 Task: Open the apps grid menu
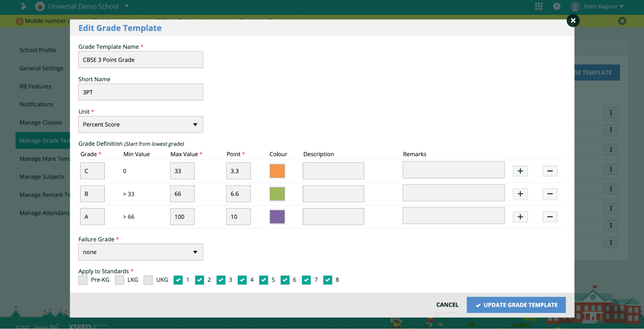point(539,6)
